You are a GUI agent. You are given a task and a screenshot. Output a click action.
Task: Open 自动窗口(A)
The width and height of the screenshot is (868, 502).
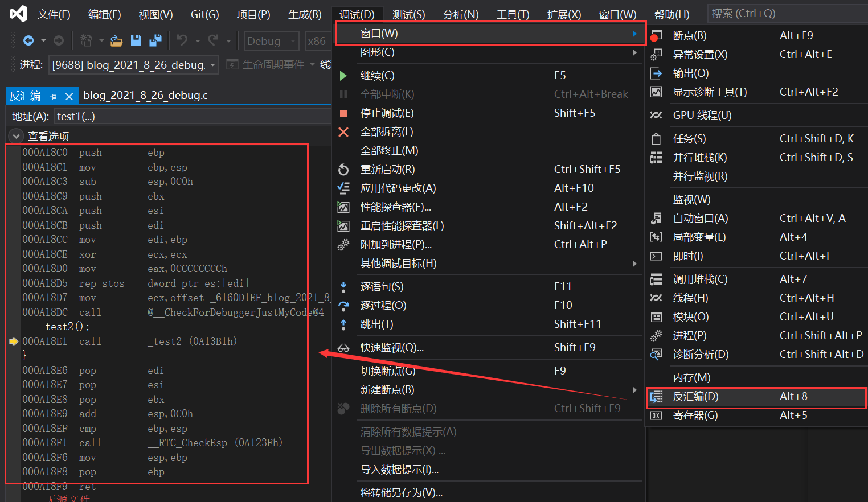[756, 218]
